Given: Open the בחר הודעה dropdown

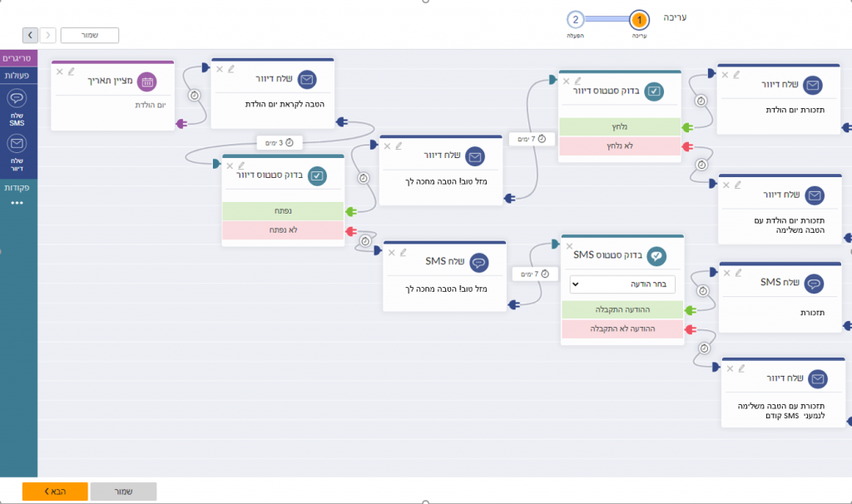Looking at the screenshot, I should pyautogui.click(x=622, y=284).
